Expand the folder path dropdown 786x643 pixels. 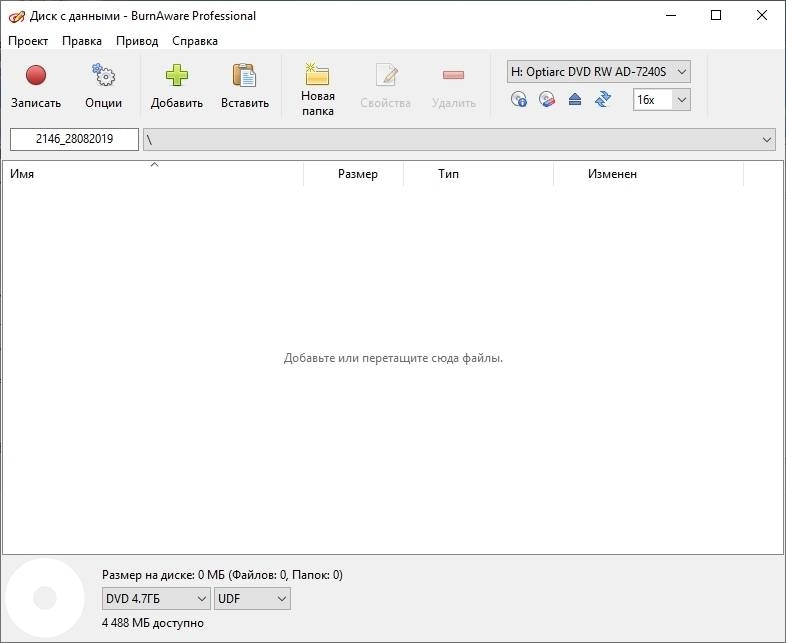point(459,139)
